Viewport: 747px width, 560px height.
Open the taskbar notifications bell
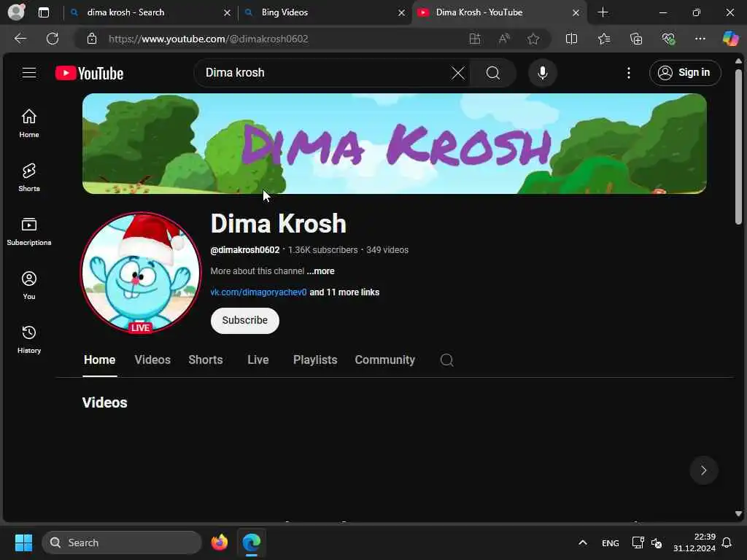coord(727,542)
